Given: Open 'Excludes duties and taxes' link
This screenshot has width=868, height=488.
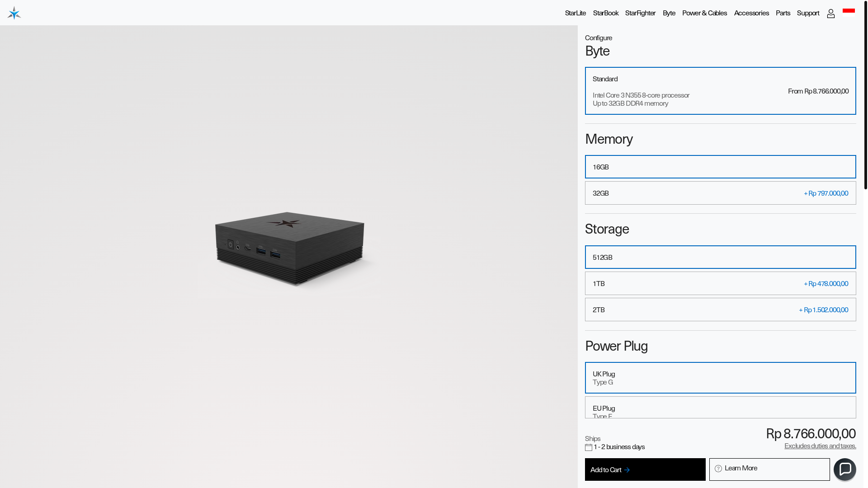Looking at the screenshot, I should pos(820,446).
